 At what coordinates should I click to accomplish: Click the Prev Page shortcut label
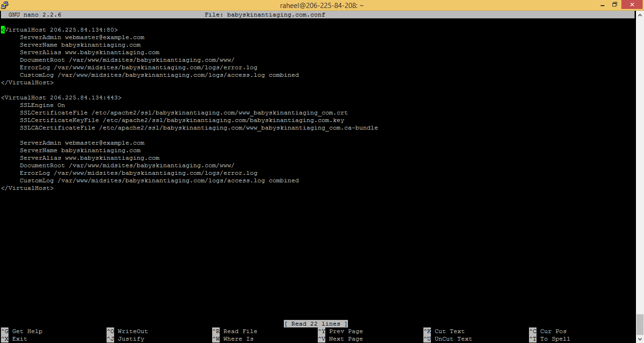pos(346,331)
